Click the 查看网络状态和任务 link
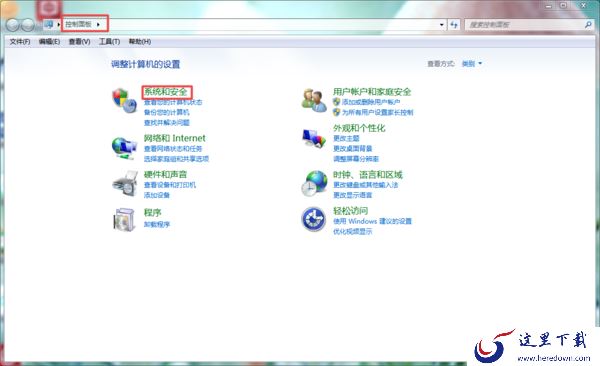Image resolution: width=600 pixels, height=366 pixels. pos(173,149)
